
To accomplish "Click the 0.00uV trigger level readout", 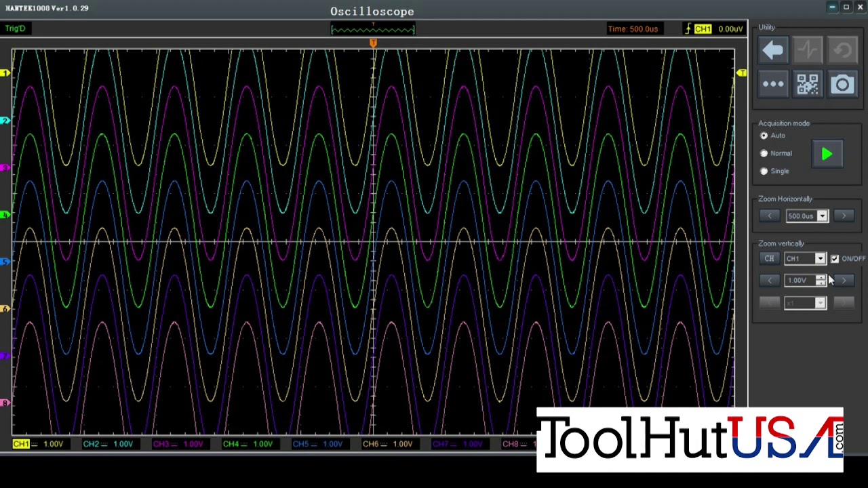I will point(730,29).
